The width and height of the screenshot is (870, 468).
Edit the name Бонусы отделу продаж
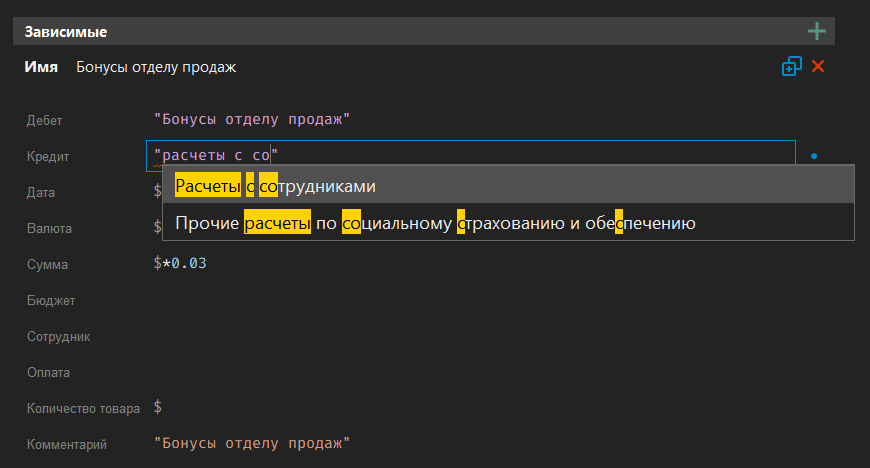(156, 67)
